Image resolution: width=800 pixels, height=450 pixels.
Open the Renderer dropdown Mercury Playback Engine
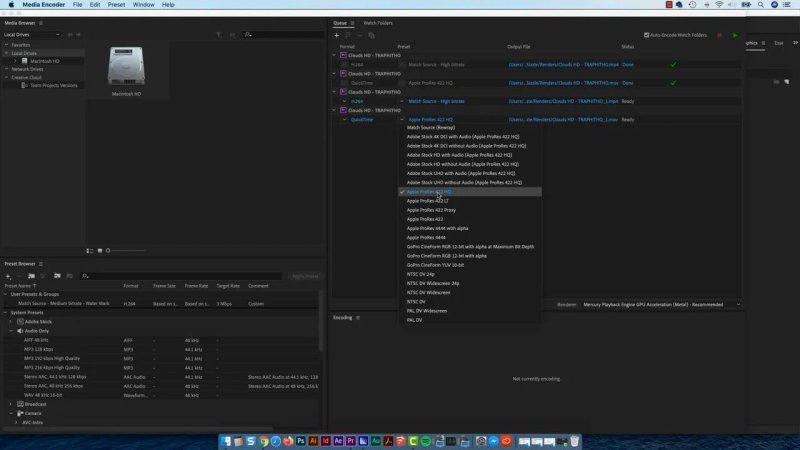661,305
